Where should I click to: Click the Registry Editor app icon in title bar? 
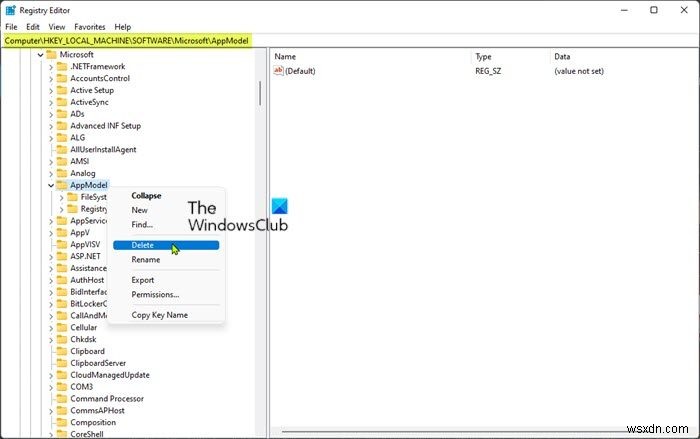11,10
